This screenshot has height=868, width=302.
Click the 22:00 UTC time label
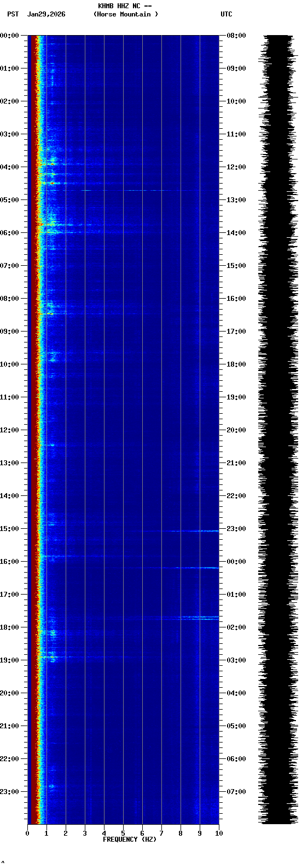pyautogui.click(x=236, y=496)
